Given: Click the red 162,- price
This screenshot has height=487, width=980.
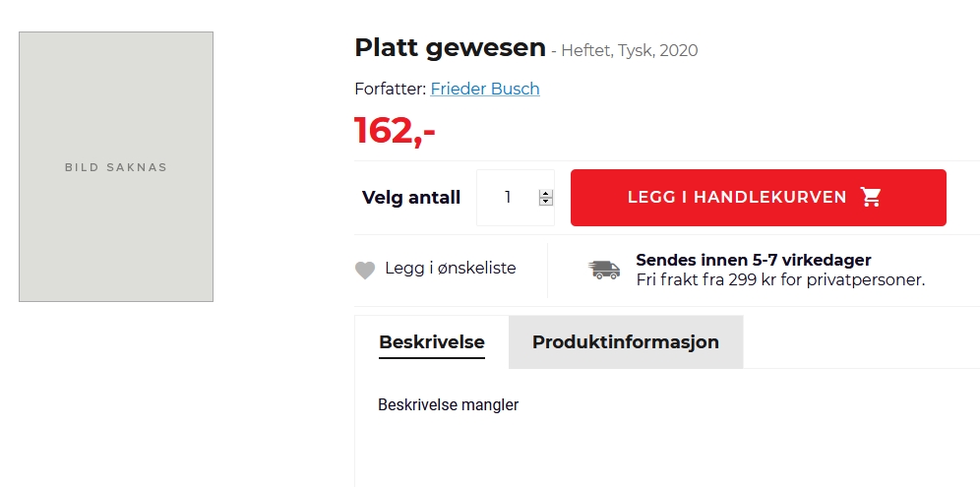Looking at the screenshot, I should click(395, 131).
